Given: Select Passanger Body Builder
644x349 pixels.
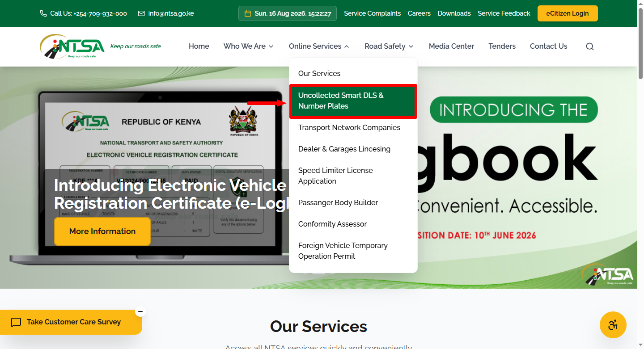Looking at the screenshot, I should [x=353, y=203].
